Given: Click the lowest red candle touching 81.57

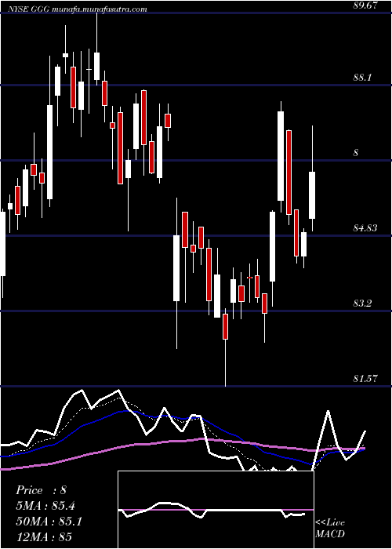Looking at the screenshot, I should pyautogui.click(x=226, y=326).
